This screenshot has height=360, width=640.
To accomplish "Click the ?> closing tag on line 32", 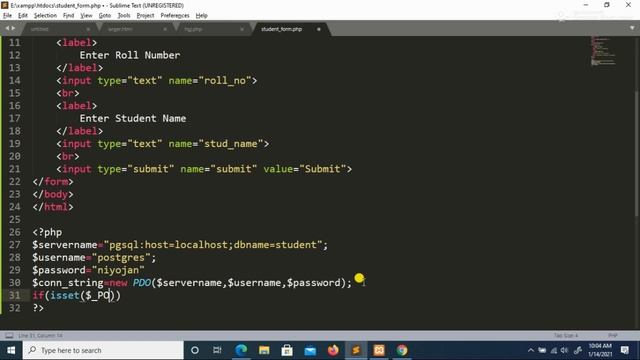I will pyautogui.click(x=38, y=308).
